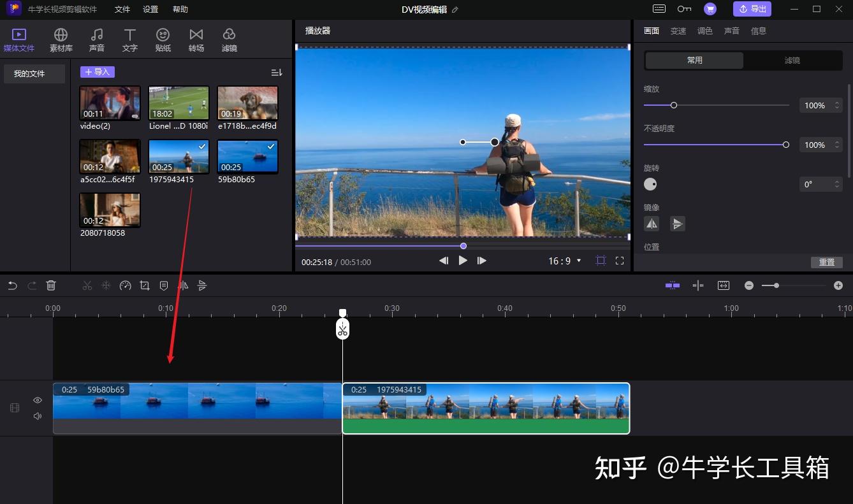Click the horizontal mirror flip icon under 镜像
853x504 pixels.
[652, 224]
